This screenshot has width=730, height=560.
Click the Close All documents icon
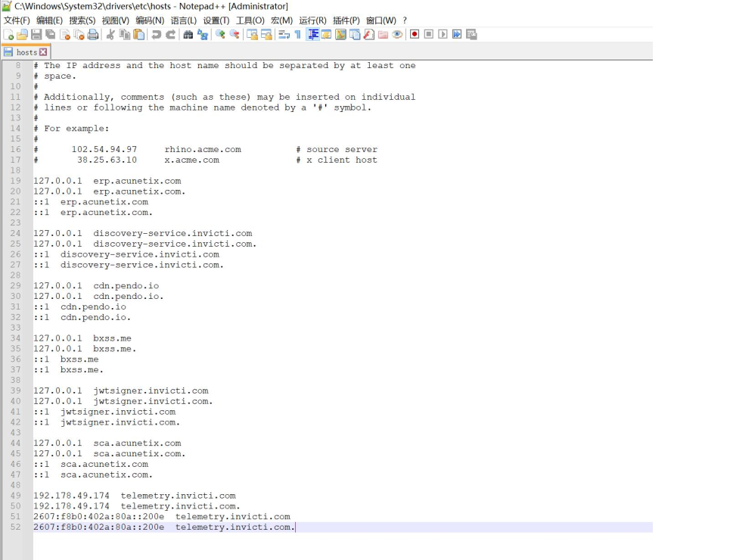[79, 35]
